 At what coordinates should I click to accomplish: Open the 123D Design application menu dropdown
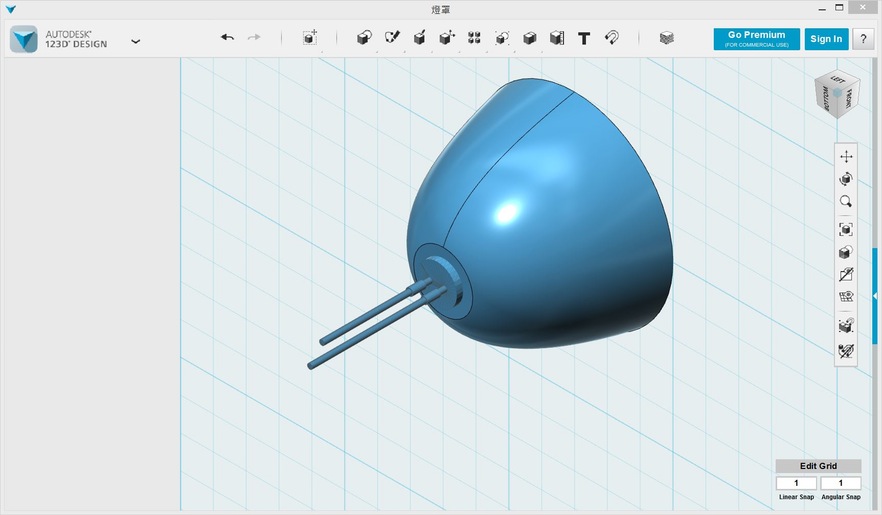point(136,41)
